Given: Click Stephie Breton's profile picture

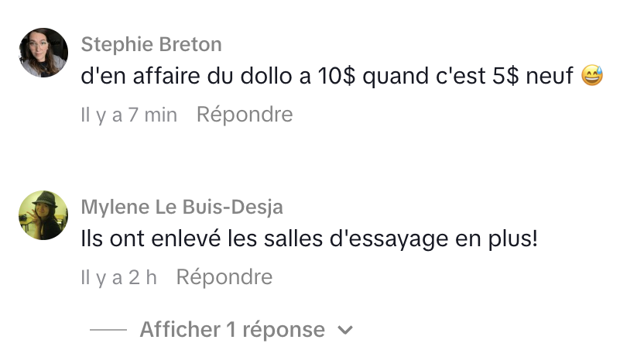Looking at the screenshot, I should [x=43, y=53].
